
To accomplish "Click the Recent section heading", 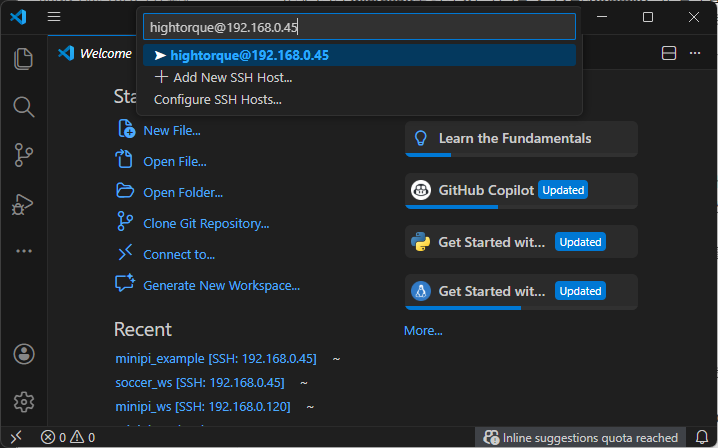I will click(143, 330).
